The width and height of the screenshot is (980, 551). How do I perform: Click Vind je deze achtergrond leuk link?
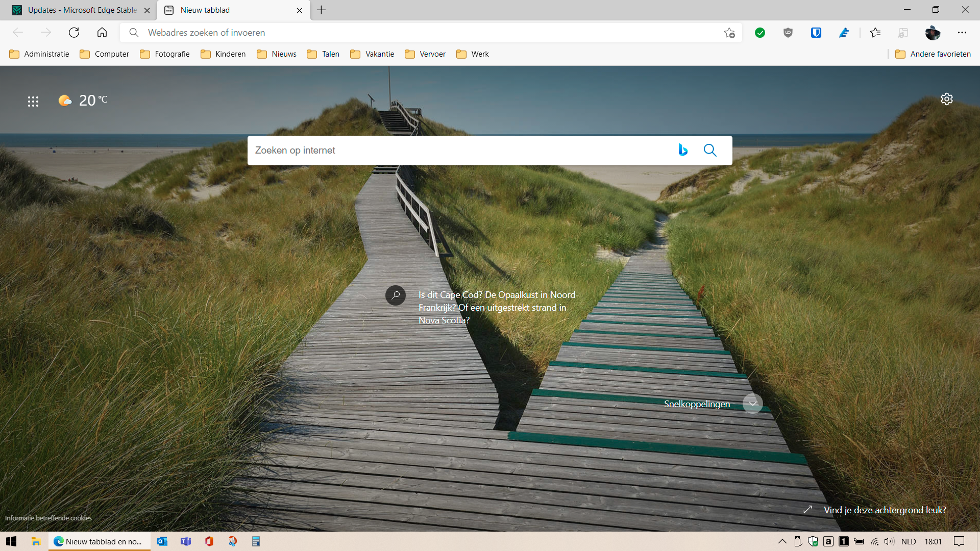885,510
